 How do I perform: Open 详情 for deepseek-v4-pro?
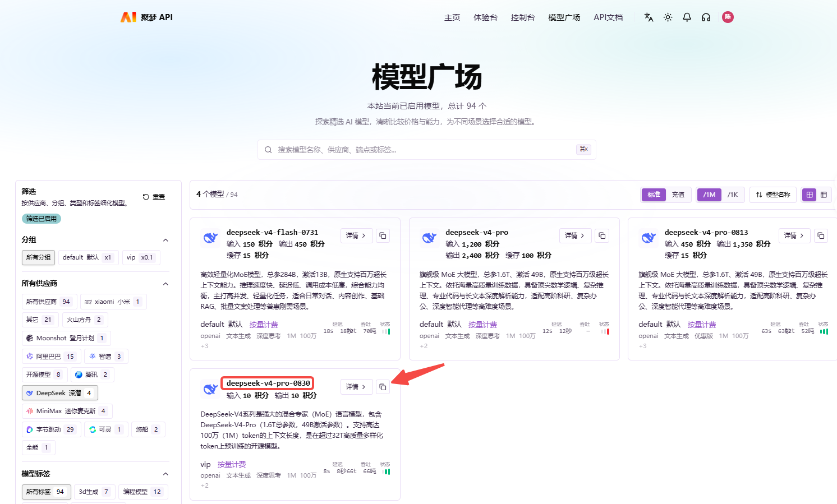575,235
